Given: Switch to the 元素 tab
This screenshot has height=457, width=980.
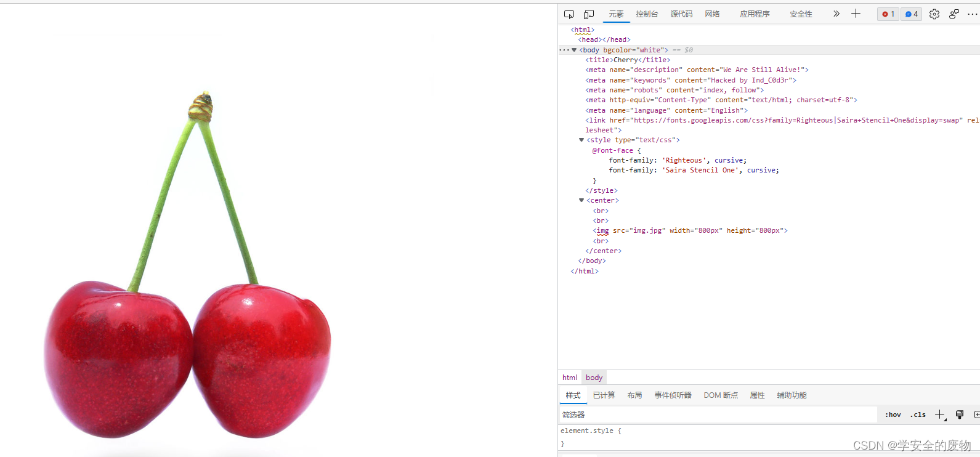Looking at the screenshot, I should [616, 14].
